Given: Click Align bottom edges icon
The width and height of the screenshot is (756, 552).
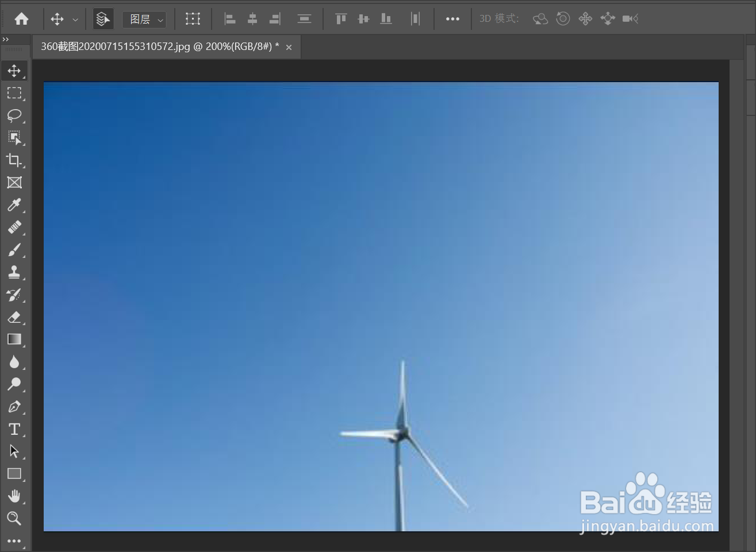Looking at the screenshot, I should coord(386,19).
